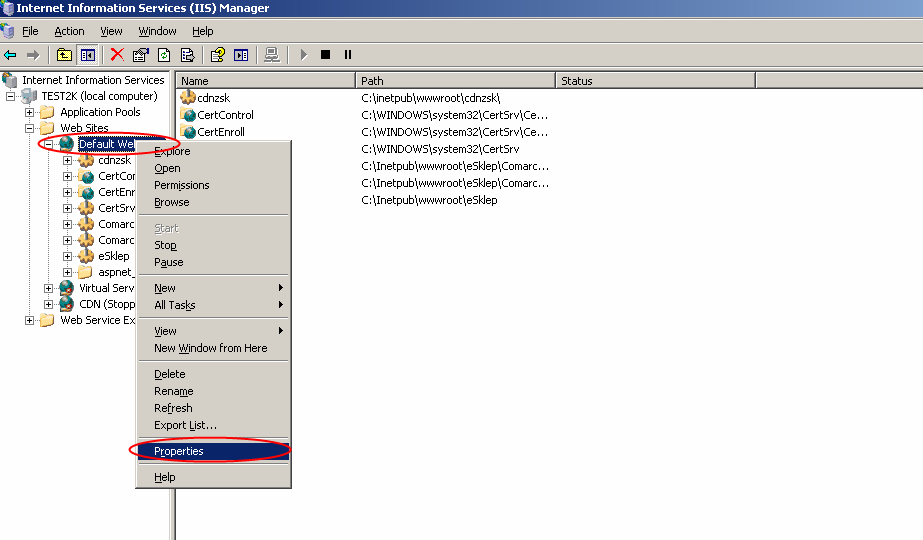Select the CertEnroll row in list
This screenshot has height=540, width=923.
point(221,132)
